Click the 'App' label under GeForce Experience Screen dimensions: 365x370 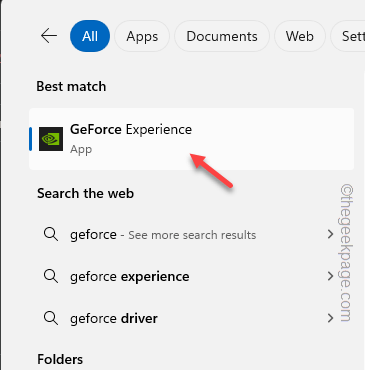tap(81, 150)
